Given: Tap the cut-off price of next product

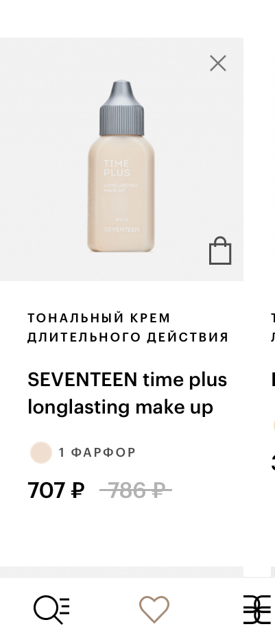Looking at the screenshot, I should 273,464.
